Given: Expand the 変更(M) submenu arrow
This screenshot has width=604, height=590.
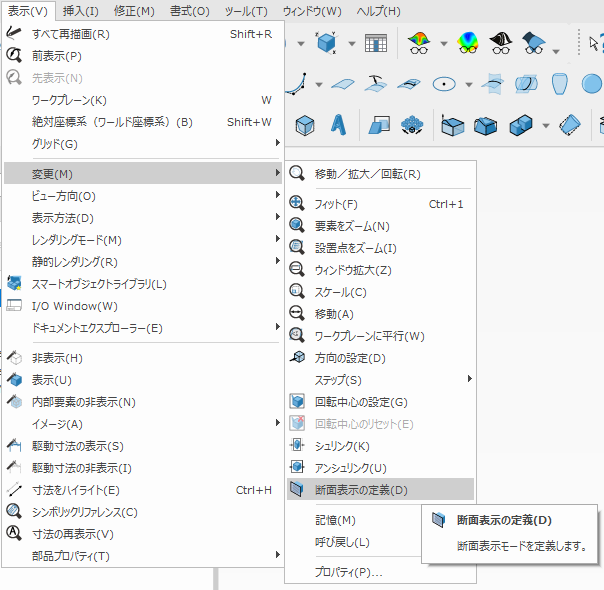Looking at the screenshot, I should pyautogui.click(x=277, y=173).
